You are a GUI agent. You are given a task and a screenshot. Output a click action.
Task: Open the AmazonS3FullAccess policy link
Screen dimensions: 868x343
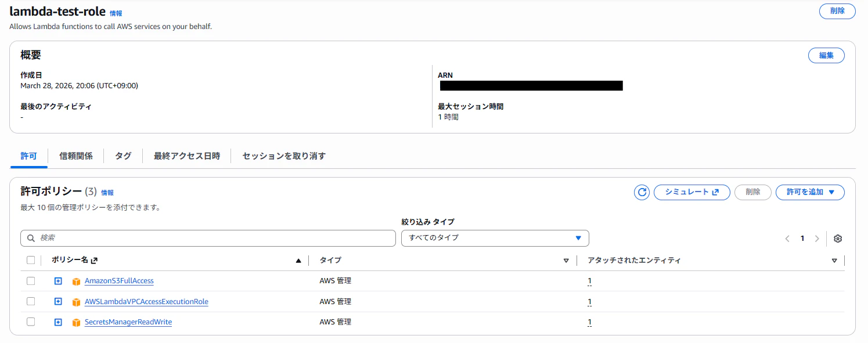pos(119,281)
